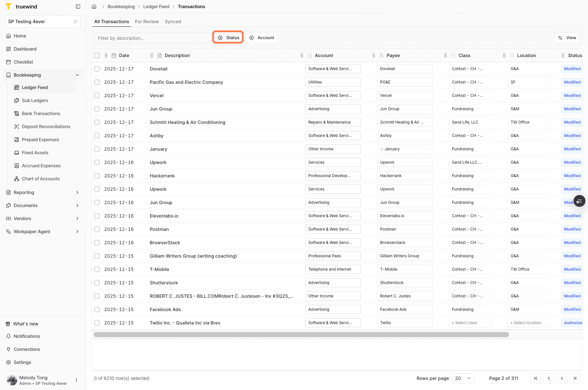The image size is (588, 390).
Task: Open SP Testing 4ever company selector
Action: click(43, 22)
